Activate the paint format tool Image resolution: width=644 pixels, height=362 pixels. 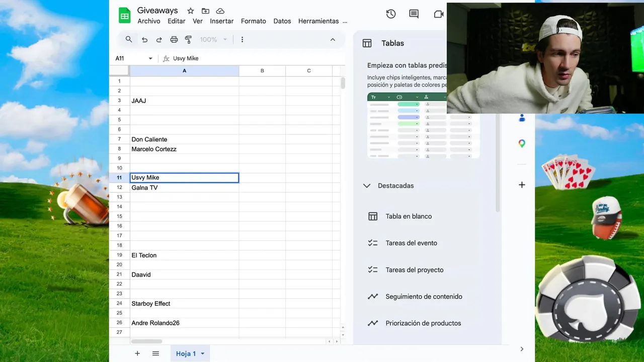189,40
